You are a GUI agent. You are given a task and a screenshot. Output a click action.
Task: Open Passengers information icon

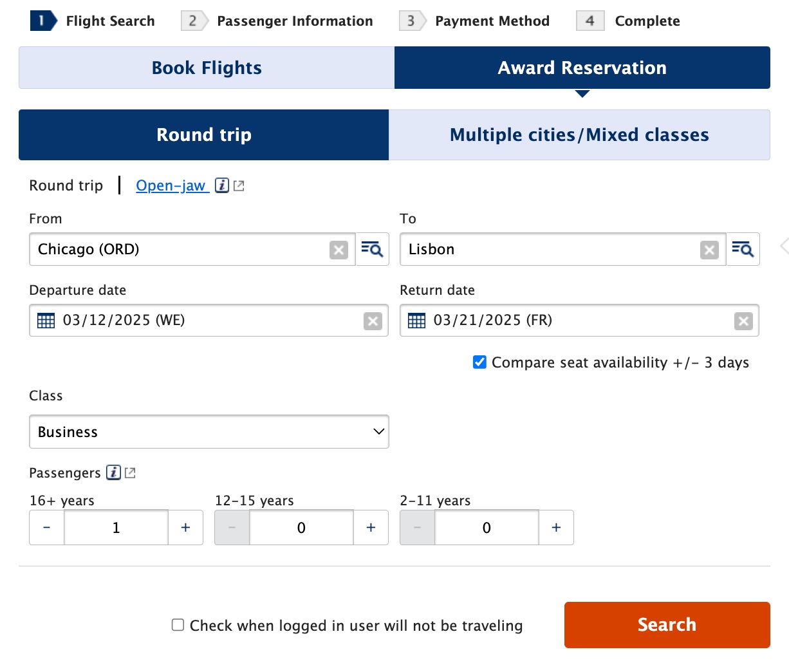[x=114, y=472]
